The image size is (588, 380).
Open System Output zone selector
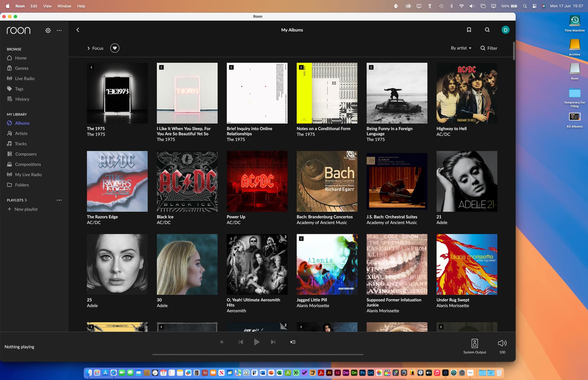point(475,346)
